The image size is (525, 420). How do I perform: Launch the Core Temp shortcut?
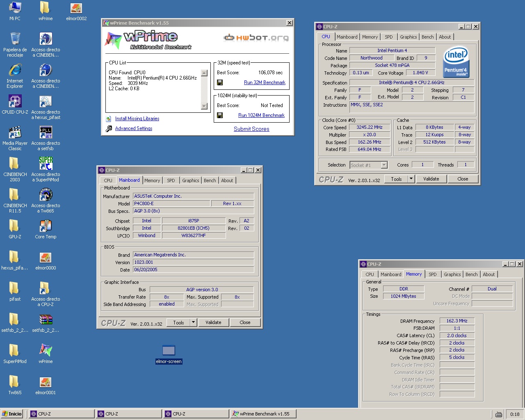[x=46, y=226]
